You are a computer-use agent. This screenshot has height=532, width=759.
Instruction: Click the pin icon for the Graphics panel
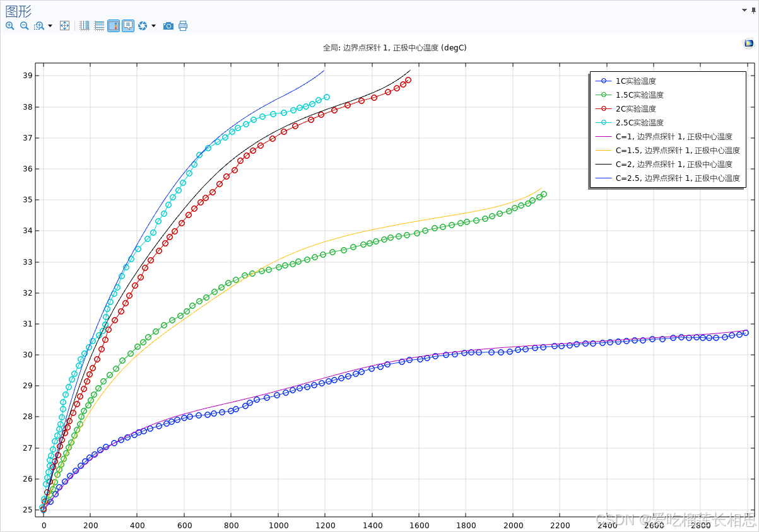click(753, 10)
